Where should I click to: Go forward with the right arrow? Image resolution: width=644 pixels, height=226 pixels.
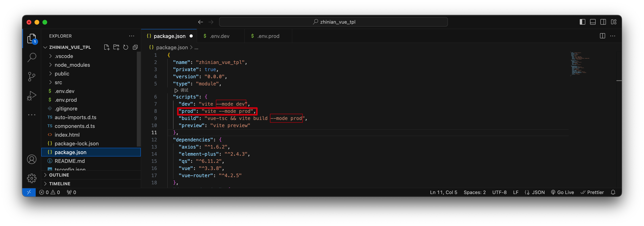click(x=211, y=22)
